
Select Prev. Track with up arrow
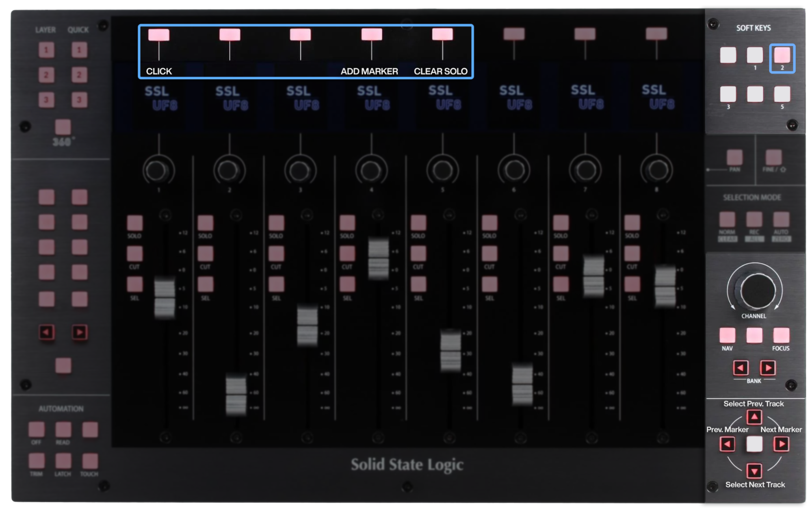[754, 417]
